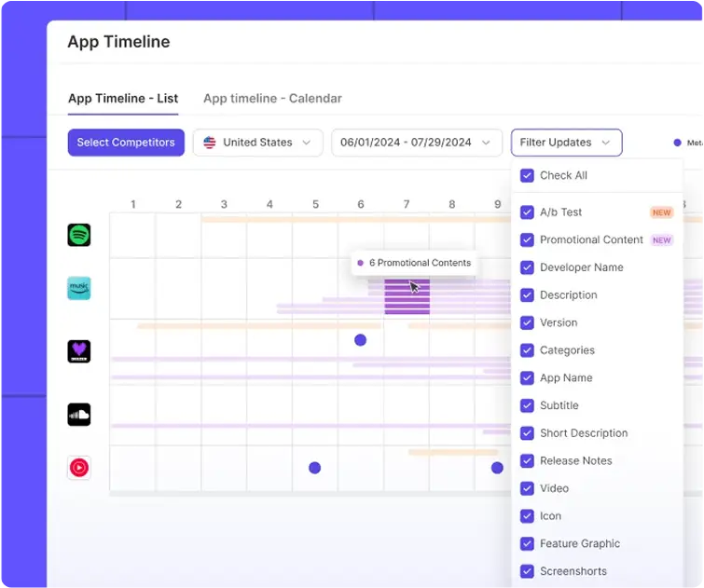This screenshot has width=704, height=588.
Task: Switch to App Timeline - List tab
Action: 123,98
